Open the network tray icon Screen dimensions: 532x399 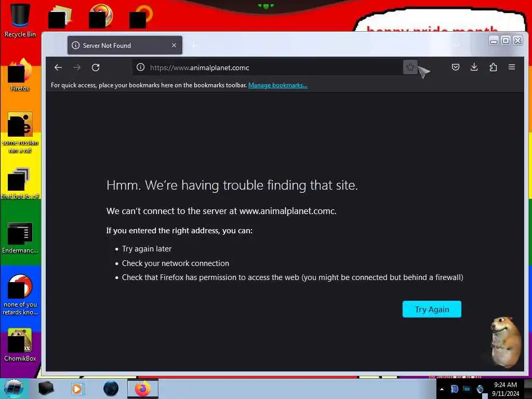(x=467, y=389)
